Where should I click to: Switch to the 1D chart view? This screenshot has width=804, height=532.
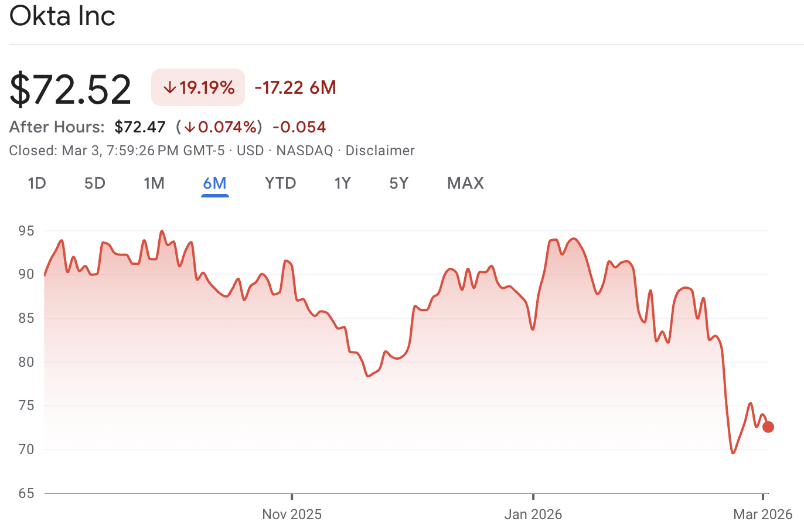tap(37, 183)
